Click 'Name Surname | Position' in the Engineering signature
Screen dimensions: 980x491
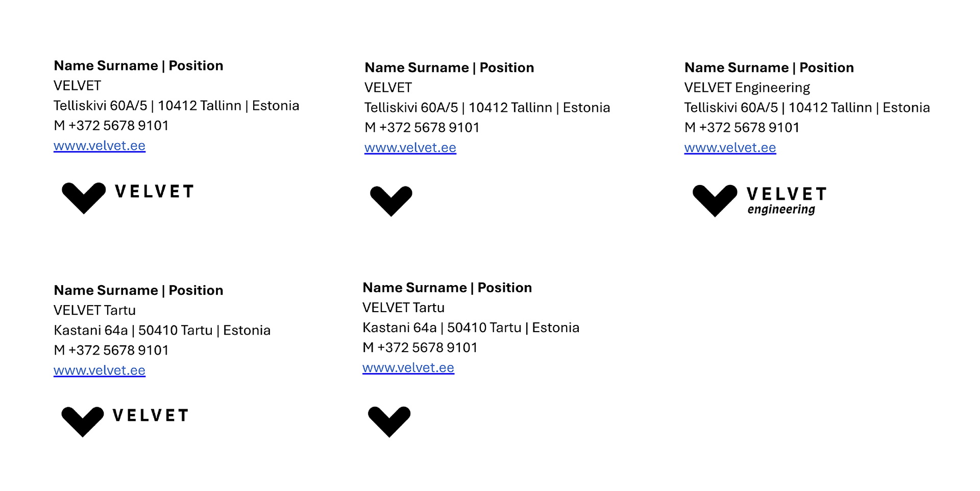769,68
